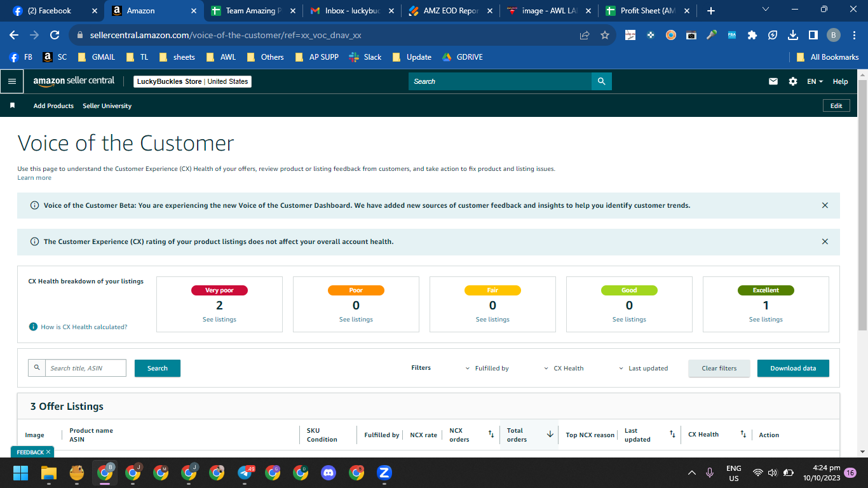Switch to the Team Amazing sheet tab
This screenshot has height=488, width=868.
click(x=253, y=11)
